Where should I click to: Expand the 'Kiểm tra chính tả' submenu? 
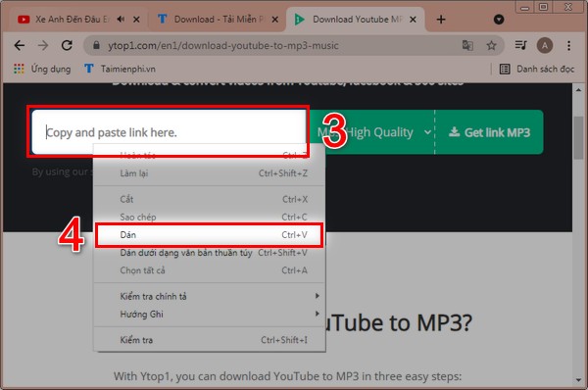point(210,296)
